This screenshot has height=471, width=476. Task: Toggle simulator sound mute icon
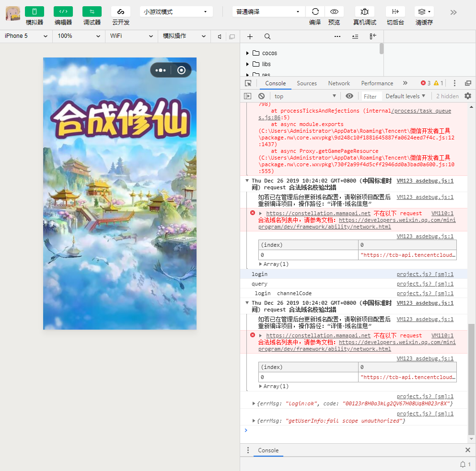tap(220, 37)
